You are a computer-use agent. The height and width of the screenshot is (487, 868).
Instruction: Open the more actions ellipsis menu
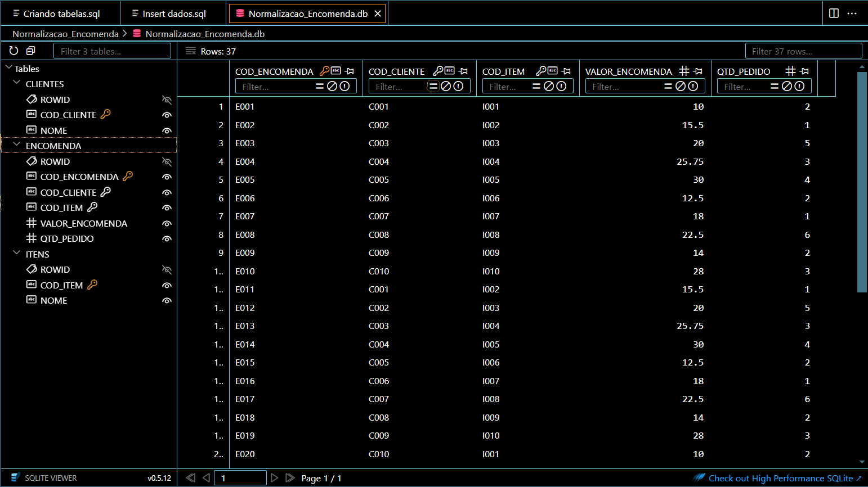tap(852, 13)
